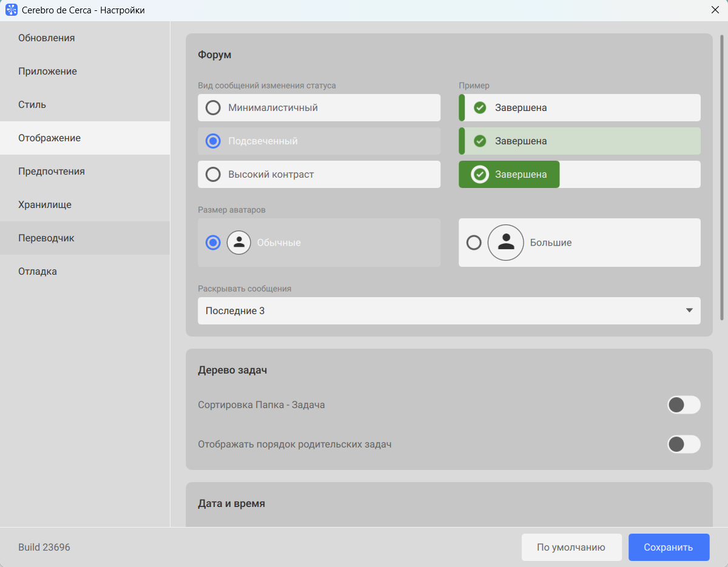Screen dimensions: 728x567
Task: Toggle Отображать порядок родительских задач switch
Action: [x=683, y=444]
